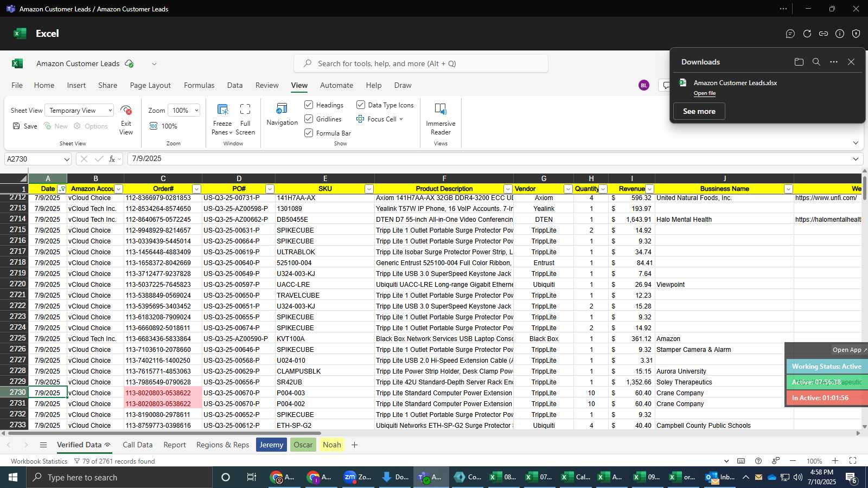Expand the Name Box dropdown
Screen dimensions: 868x488
coord(67,159)
